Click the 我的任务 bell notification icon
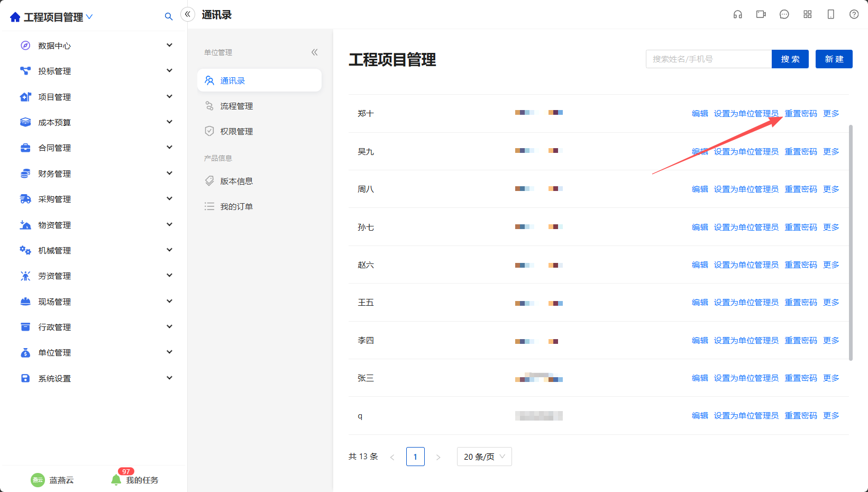 [116, 480]
